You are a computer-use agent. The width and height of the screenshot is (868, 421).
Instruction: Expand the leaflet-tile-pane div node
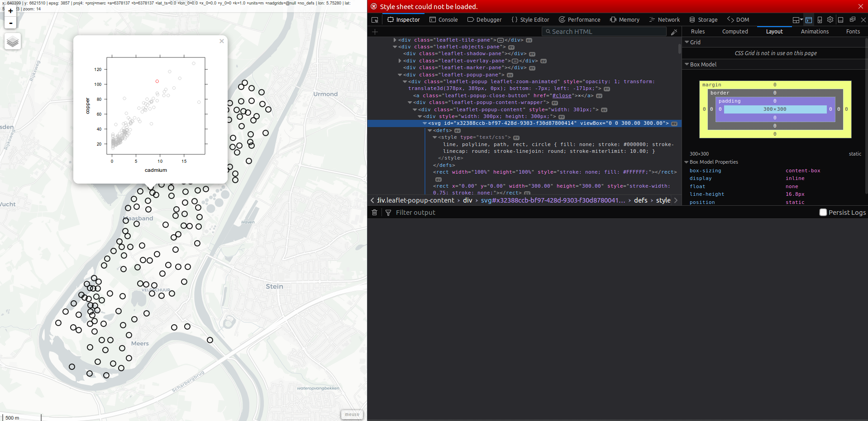(x=395, y=40)
